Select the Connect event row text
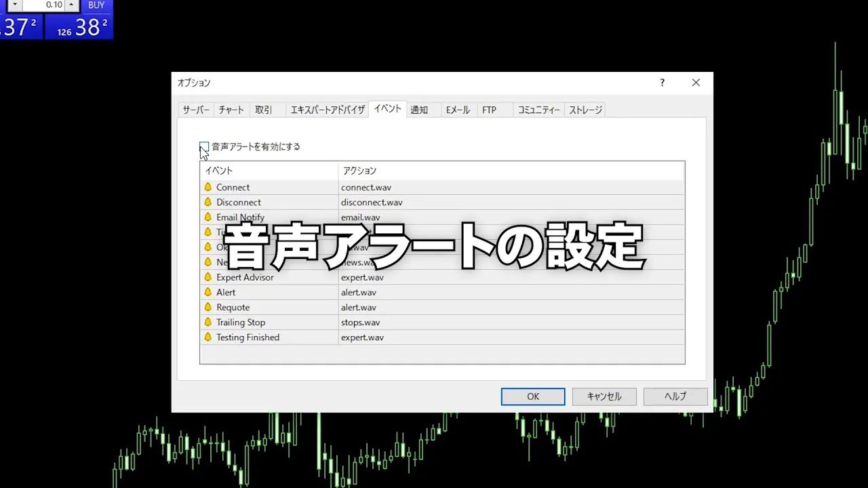The width and height of the screenshot is (868, 488). [x=233, y=187]
